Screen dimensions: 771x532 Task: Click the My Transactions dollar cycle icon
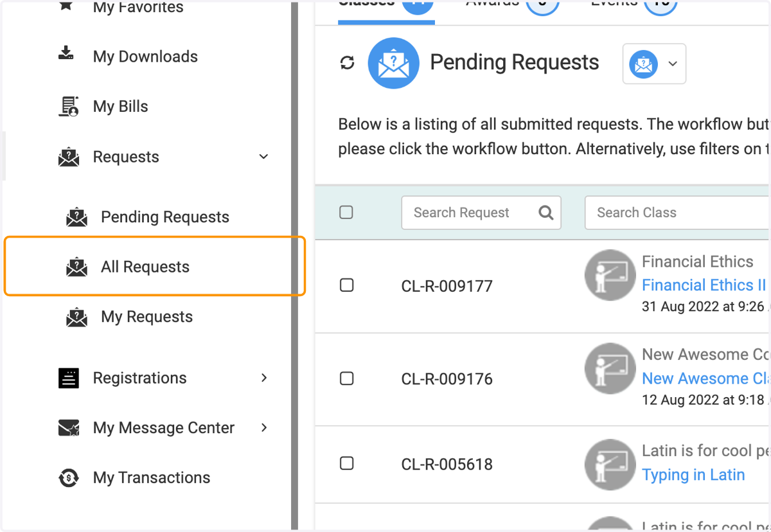tap(69, 477)
